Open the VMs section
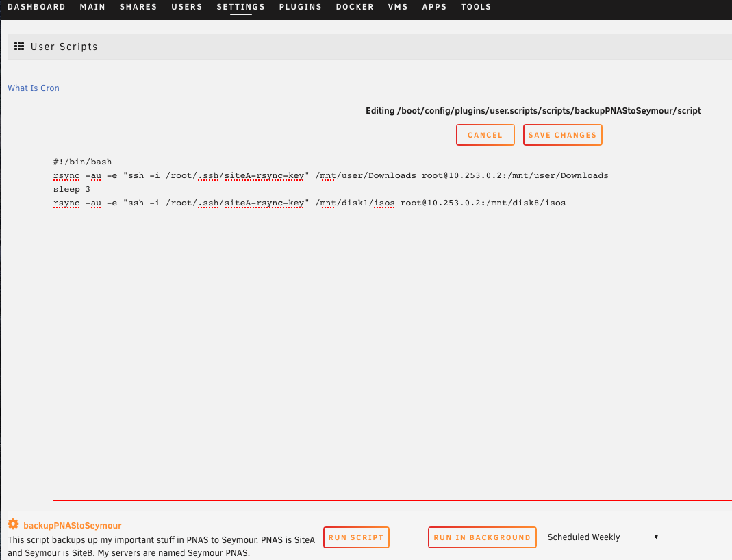Screen dimensions: 732x560 tap(398, 7)
